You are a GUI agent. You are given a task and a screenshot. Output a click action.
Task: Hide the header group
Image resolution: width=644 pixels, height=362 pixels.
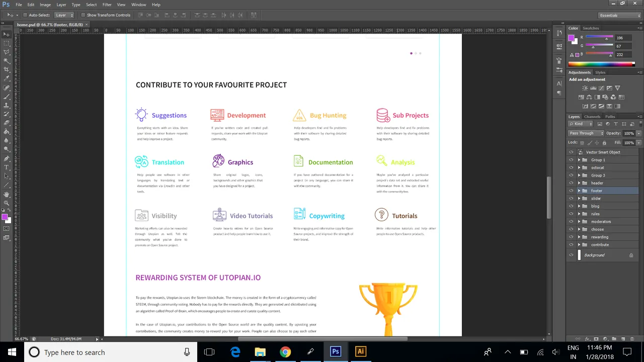click(x=571, y=183)
